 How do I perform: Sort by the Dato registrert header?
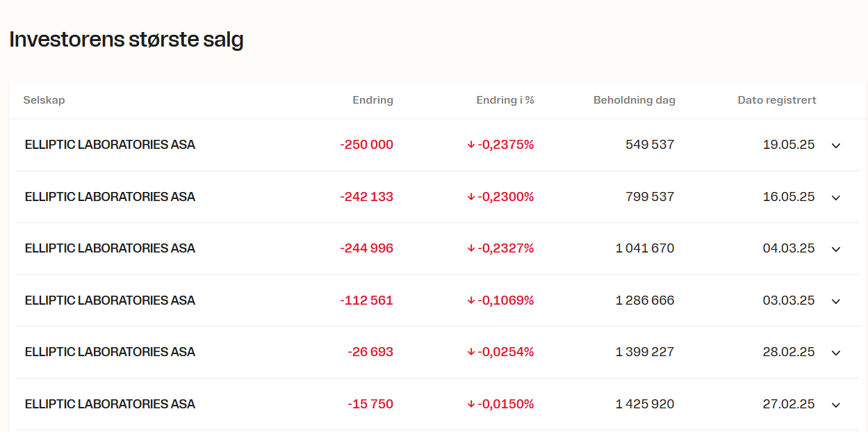click(777, 100)
